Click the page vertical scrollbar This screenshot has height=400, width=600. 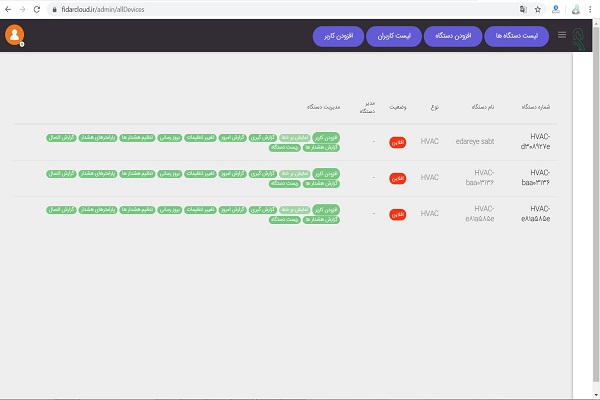click(x=580, y=200)
